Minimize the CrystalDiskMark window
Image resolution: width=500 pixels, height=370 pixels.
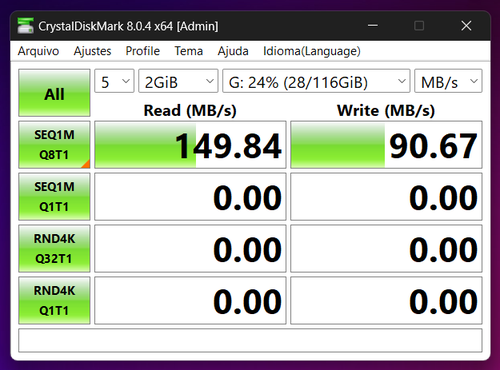pos(373,26)
